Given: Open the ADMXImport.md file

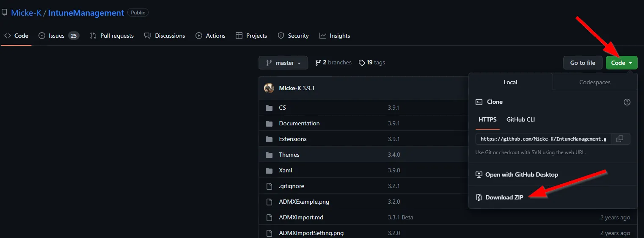Looking at the screenshot, I should (x=301, y=217).
